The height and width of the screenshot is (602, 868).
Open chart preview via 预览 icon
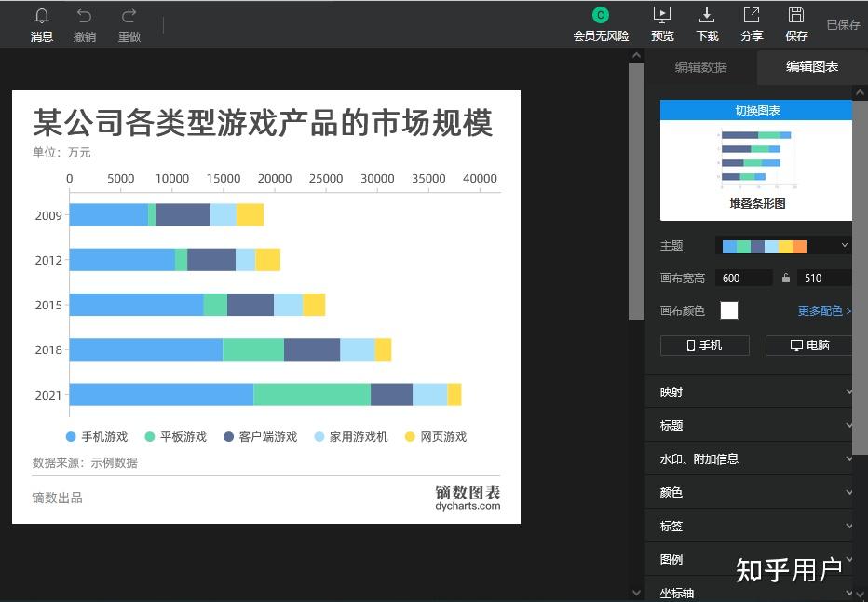coord(661,23)
